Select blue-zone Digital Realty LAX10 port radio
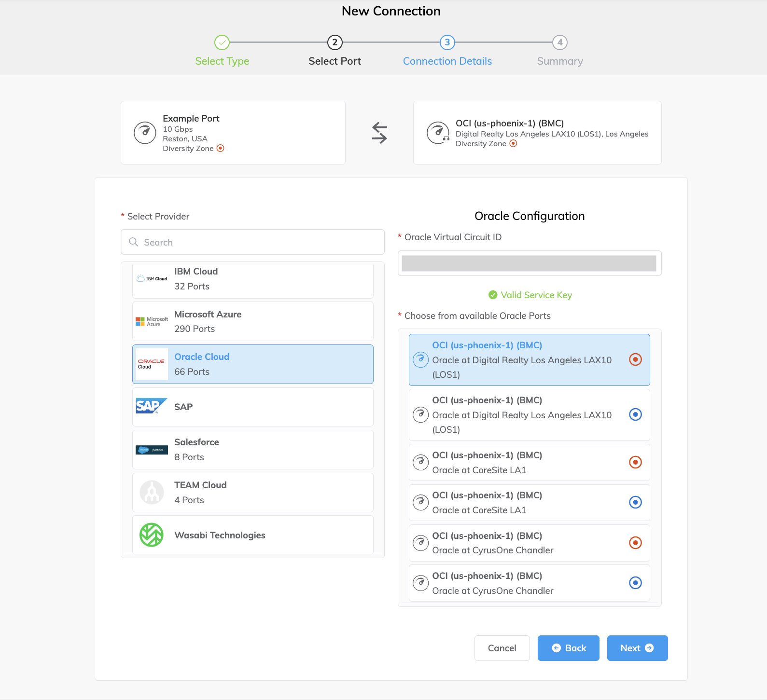 (635, 414)
